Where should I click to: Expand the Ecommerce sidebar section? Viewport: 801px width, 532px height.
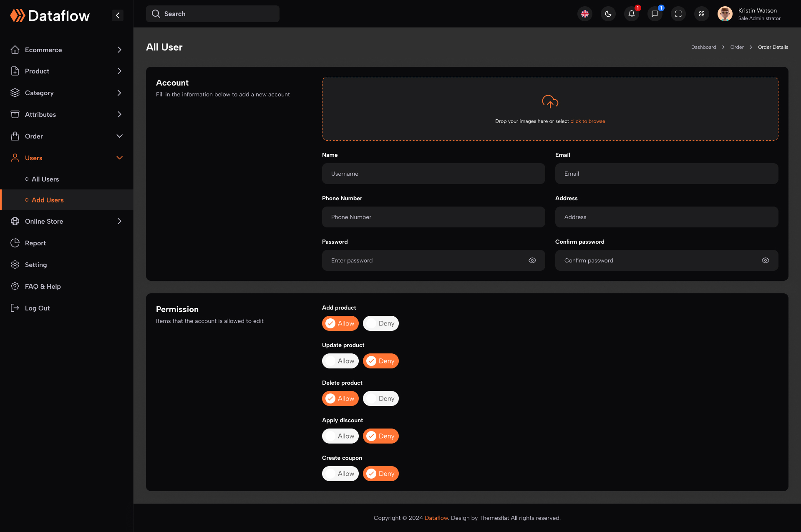point(120,50)
